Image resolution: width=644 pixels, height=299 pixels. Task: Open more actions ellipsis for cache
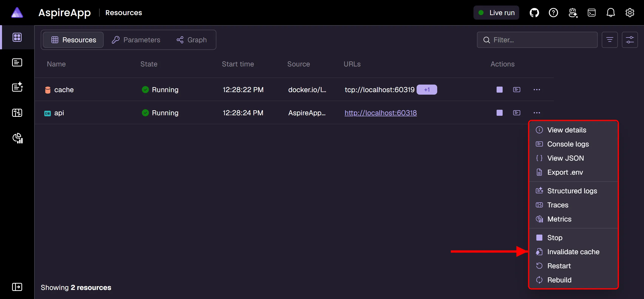click(x=537, y=90)
